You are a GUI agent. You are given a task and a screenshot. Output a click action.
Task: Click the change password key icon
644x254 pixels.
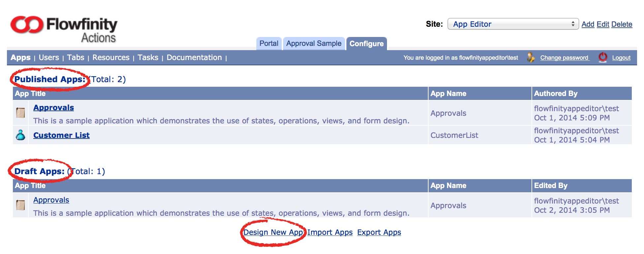531,57
